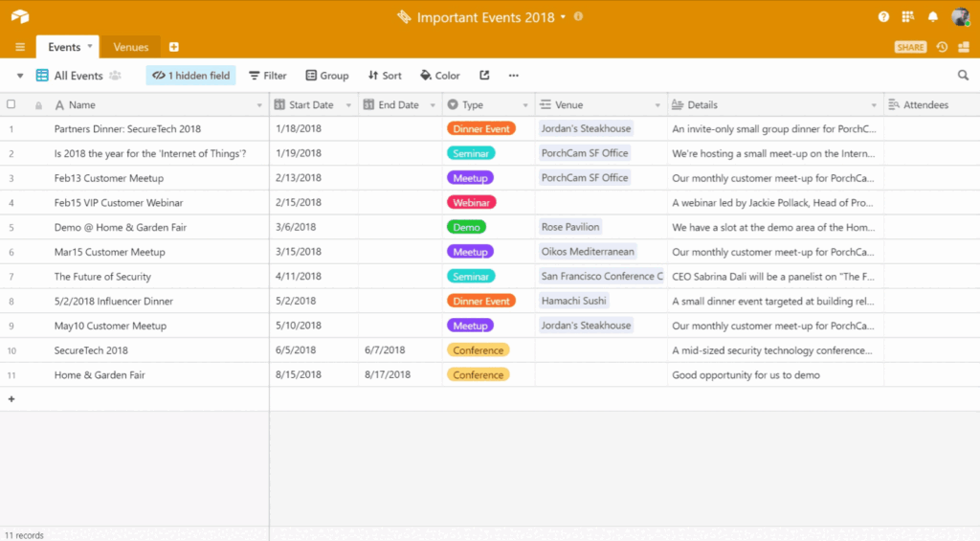The height and width of the screenshot is (541, 980).
Task: Open the Filter menu
Action: coord(268,76)
